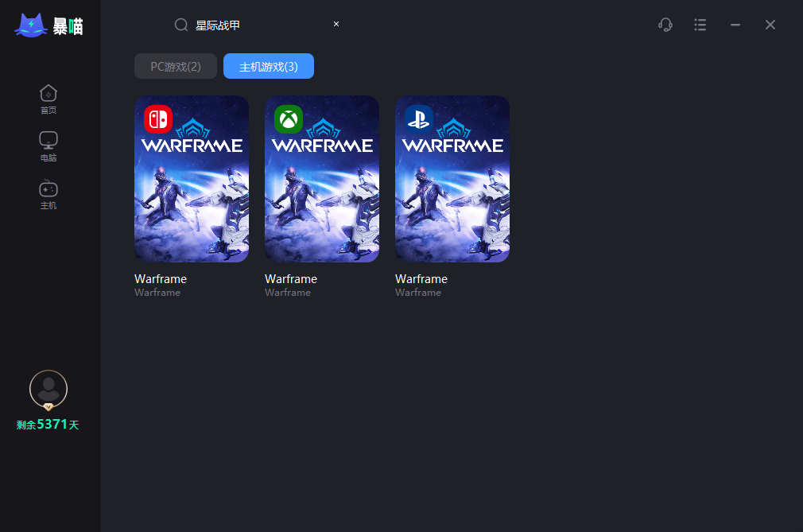Select the 主机游戏(3) tab
Screen dimensions: 803x532
click(269, 66)
